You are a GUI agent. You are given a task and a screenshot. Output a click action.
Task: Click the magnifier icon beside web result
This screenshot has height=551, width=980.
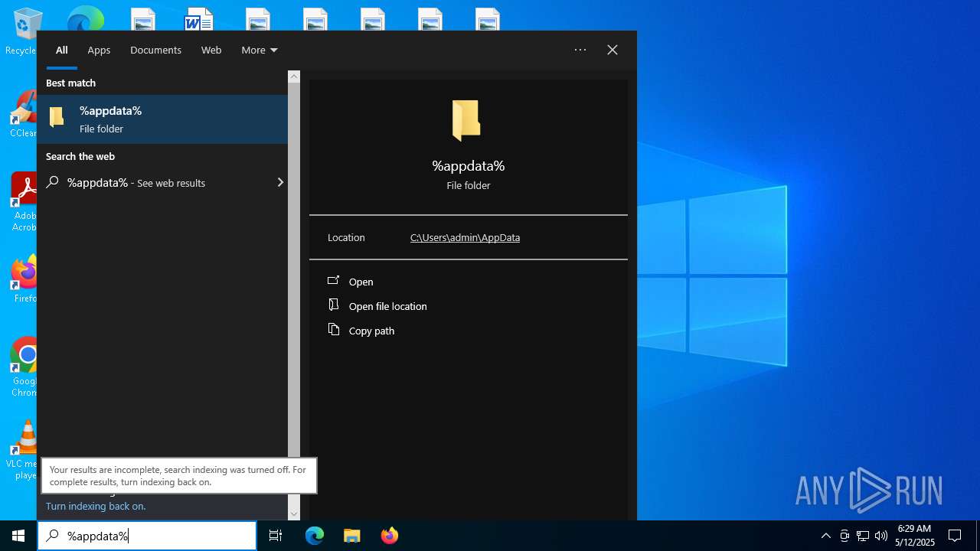point(53,182)
